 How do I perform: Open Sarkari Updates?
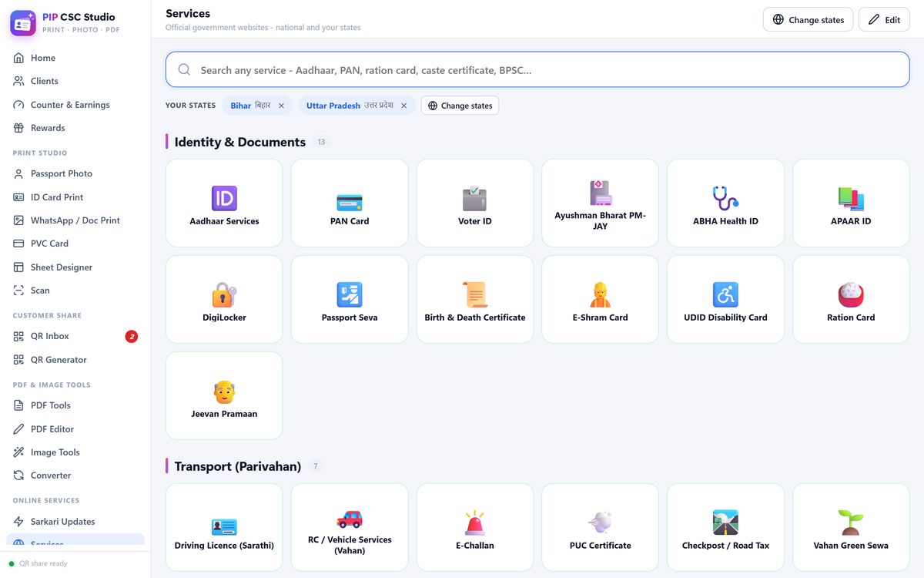[x=75, y=522]
